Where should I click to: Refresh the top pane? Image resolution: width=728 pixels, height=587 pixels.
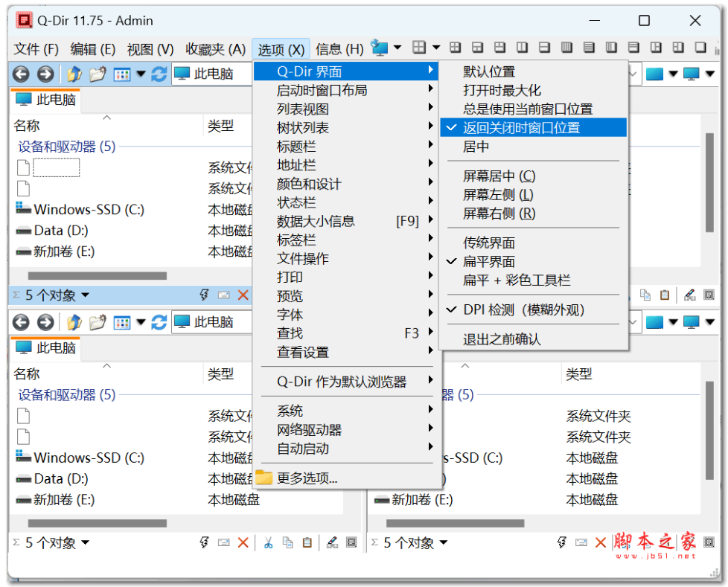[159, 74]
